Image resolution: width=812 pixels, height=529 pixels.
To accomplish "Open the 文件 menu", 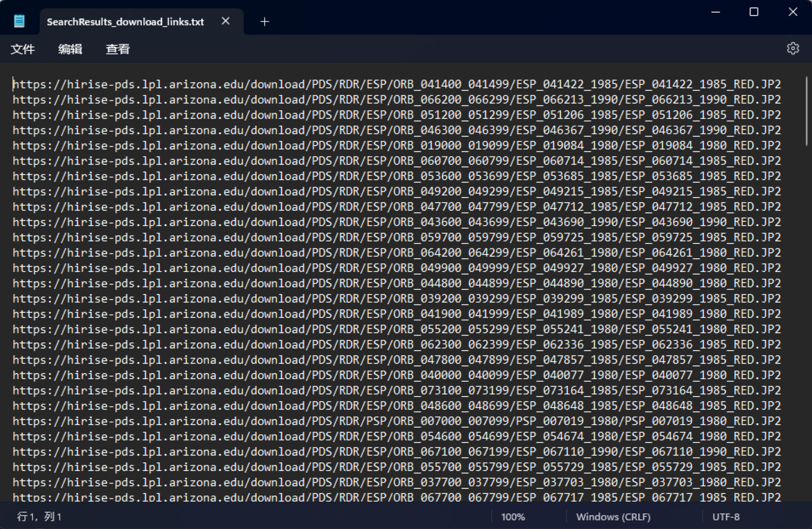I will [23, 49].
